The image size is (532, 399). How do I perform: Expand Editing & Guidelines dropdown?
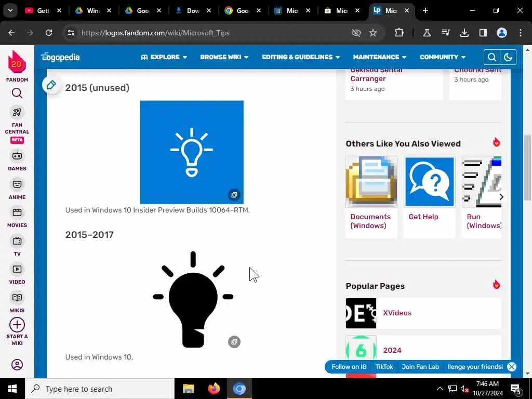301,57
